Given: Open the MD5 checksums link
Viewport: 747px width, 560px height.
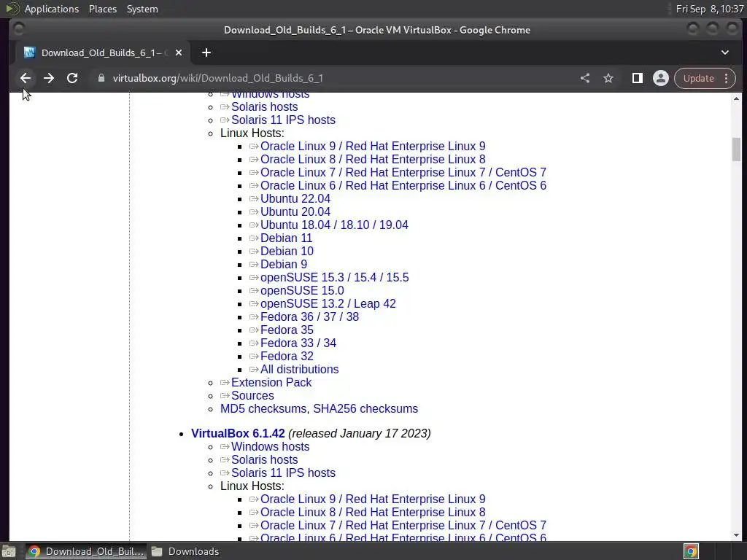Looking at the screenshot, I should [x=263, y=409].
